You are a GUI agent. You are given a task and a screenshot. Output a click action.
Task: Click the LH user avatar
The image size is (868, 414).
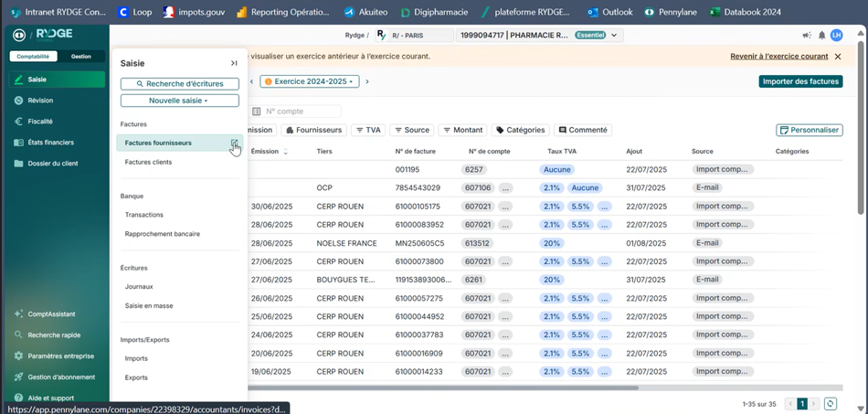pos(836,36)
